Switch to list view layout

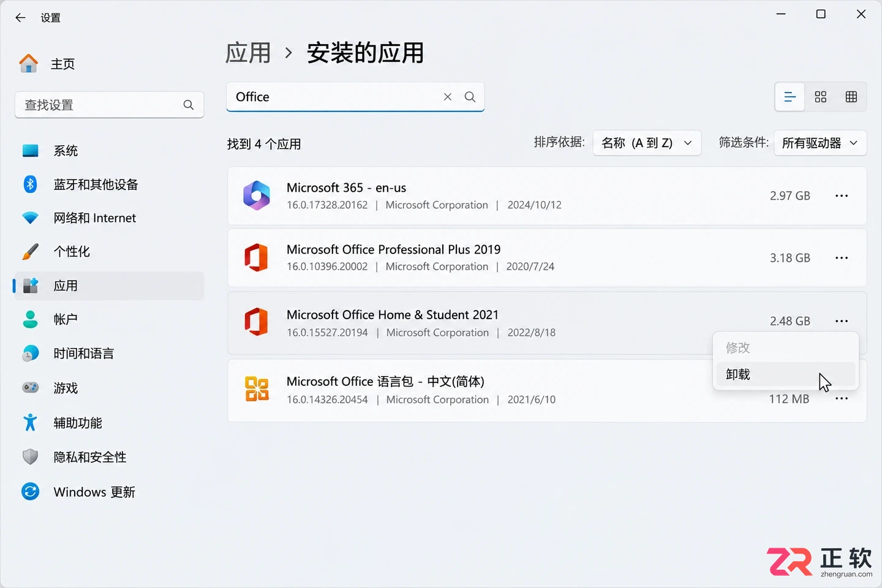pyautogui.click(x=790, y=97)
